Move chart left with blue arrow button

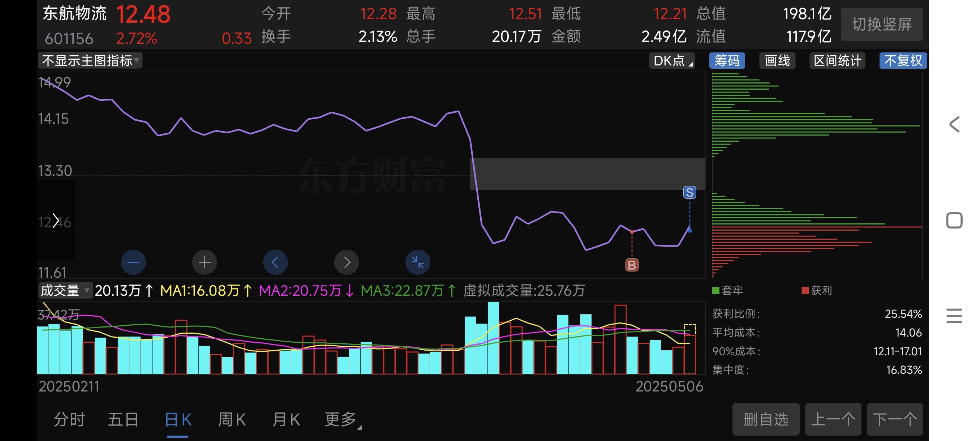[275, 262]
